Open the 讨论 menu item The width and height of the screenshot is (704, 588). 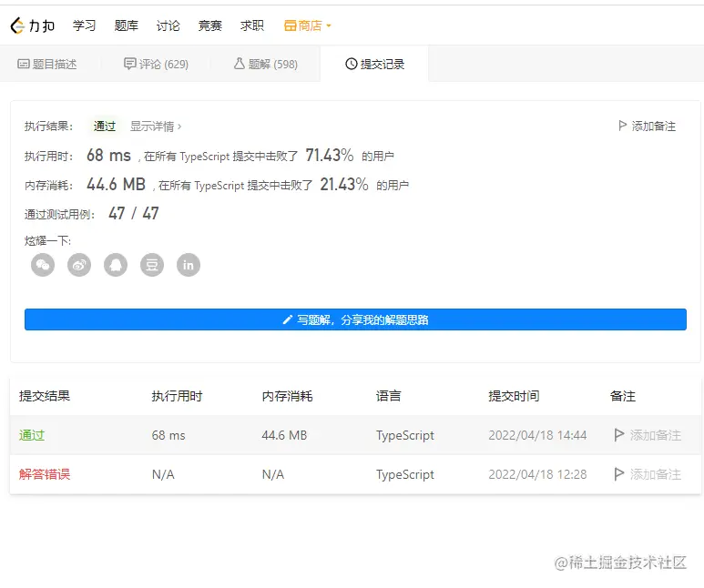168,25
